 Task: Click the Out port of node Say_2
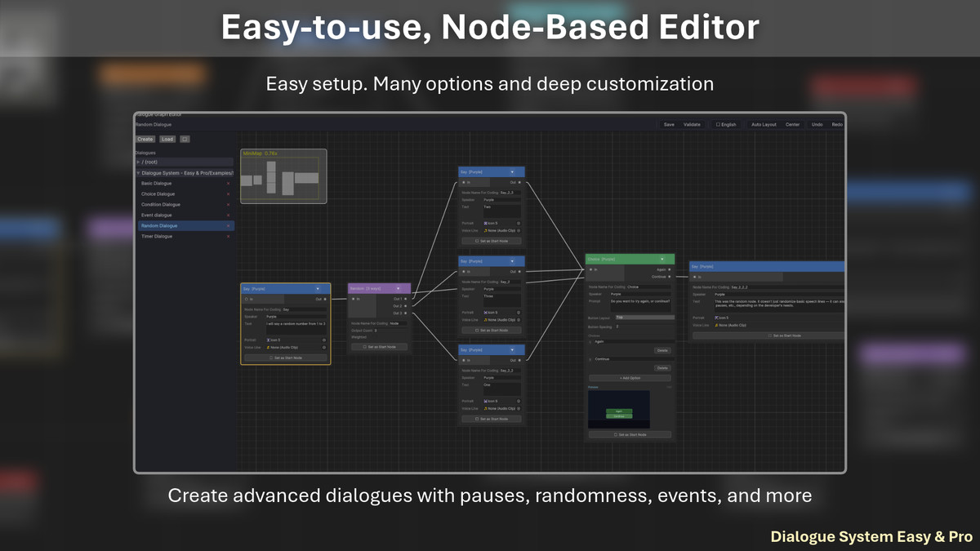(520, 271)
